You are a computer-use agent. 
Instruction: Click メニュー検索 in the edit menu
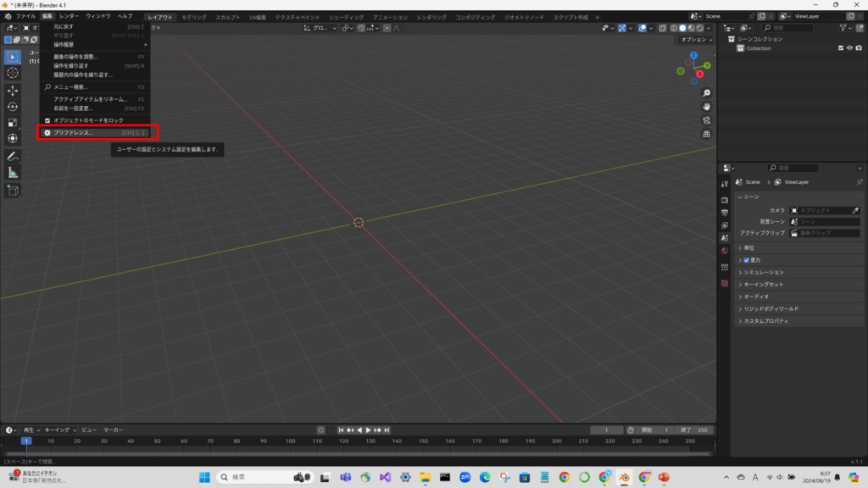click(70, 87)
